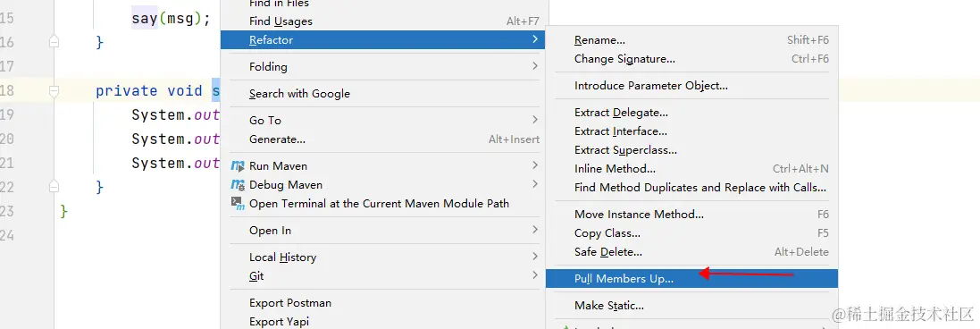Screen dimensions: 980x329
Task: Expand the Folding submenu arrow
Action: [535, 65]
